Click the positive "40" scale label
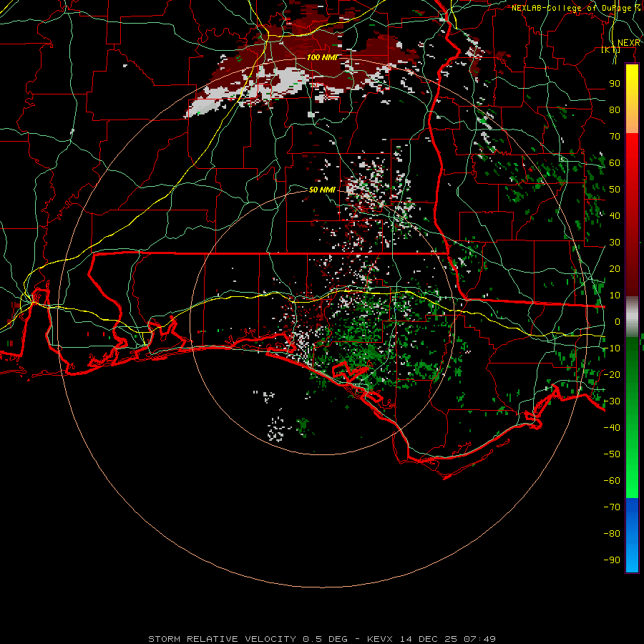This screenshot has width=644, height=644. (615, 215)
